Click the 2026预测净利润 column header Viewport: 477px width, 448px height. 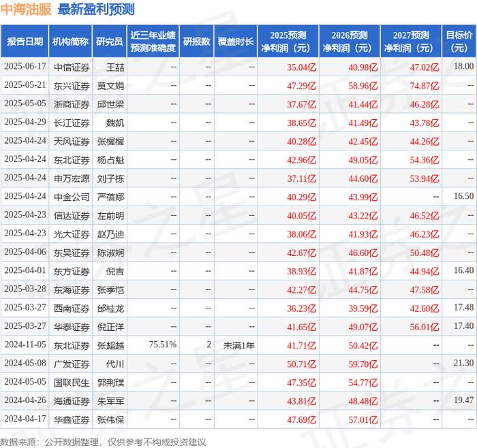tap(350, 42)
